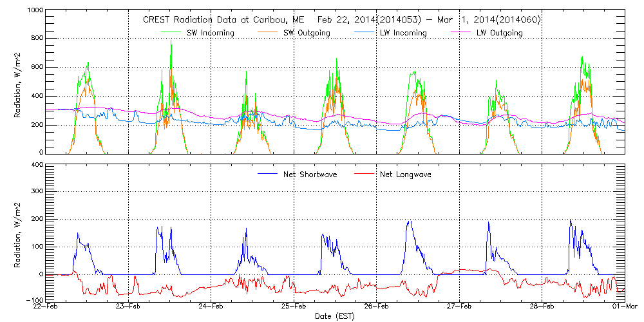Select the LW Incoming legend label

tap(402, 33)
